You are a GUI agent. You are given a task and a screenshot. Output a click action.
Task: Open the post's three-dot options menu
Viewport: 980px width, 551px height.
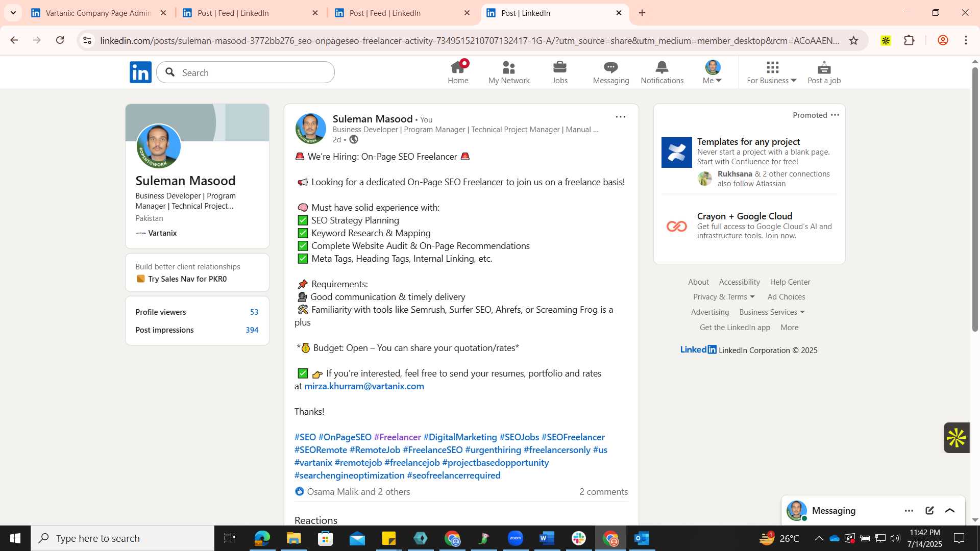coord(620,117)
